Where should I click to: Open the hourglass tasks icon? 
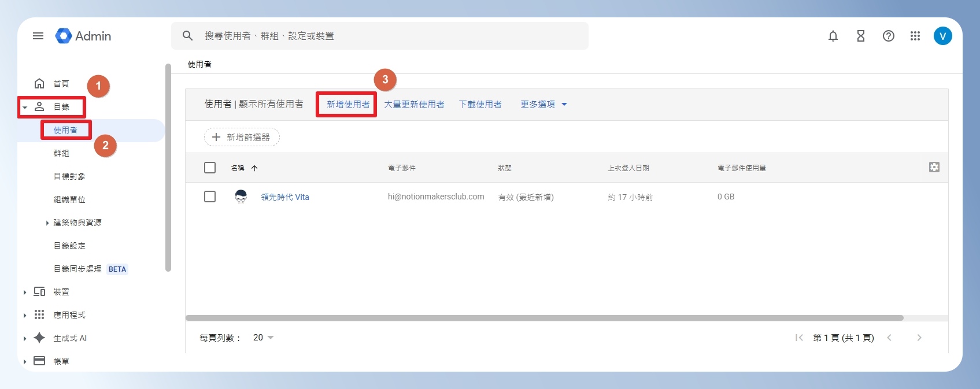(861, 36)
